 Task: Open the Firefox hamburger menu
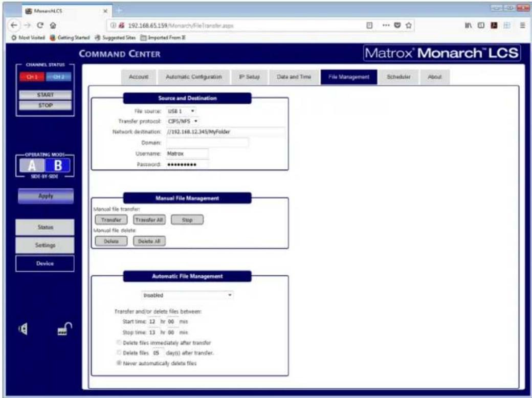522,26
